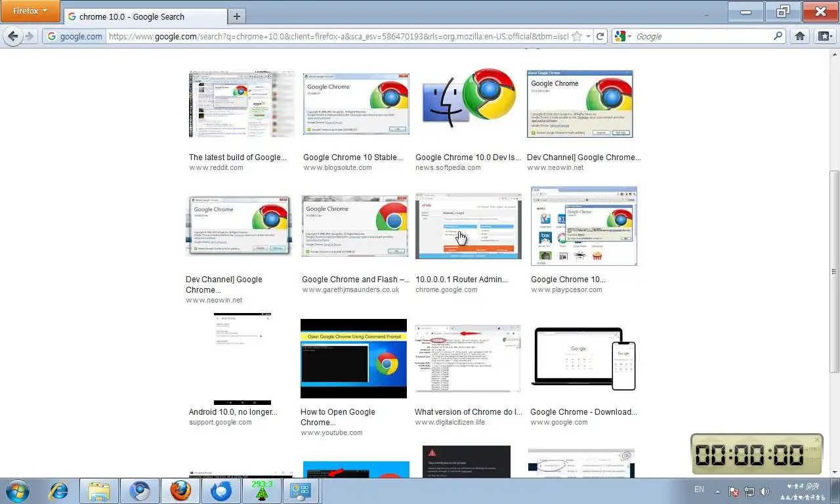The image size is (840, 504).
Task: Click the www.youtube.com source text
Action: point(331,432)
